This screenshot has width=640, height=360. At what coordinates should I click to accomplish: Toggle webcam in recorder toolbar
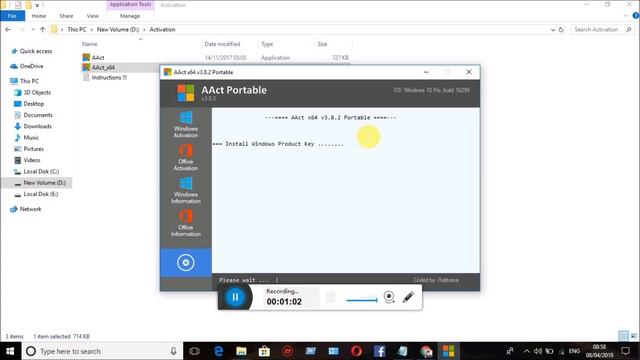tap(389, 297)
